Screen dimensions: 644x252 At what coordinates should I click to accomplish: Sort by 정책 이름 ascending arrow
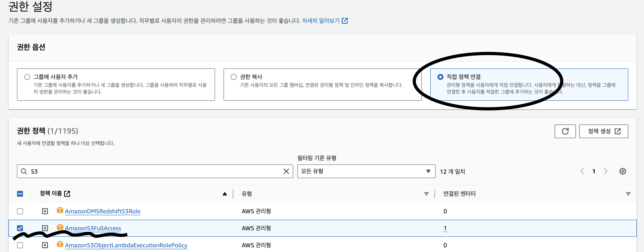click(225, 194)
